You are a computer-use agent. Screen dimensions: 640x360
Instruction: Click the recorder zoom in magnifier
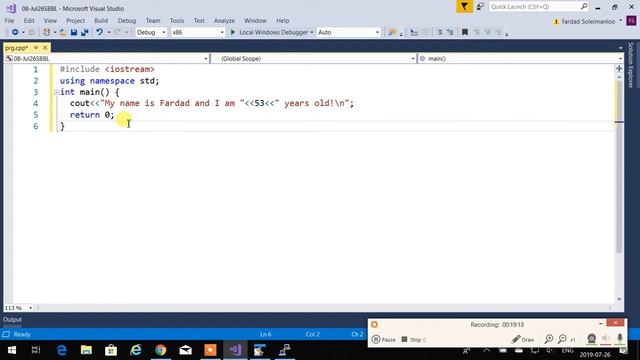point(549,339)
